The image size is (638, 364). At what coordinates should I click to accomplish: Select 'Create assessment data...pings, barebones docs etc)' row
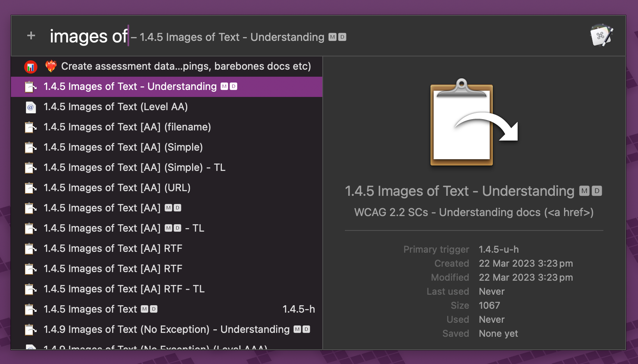coord(167,67)
